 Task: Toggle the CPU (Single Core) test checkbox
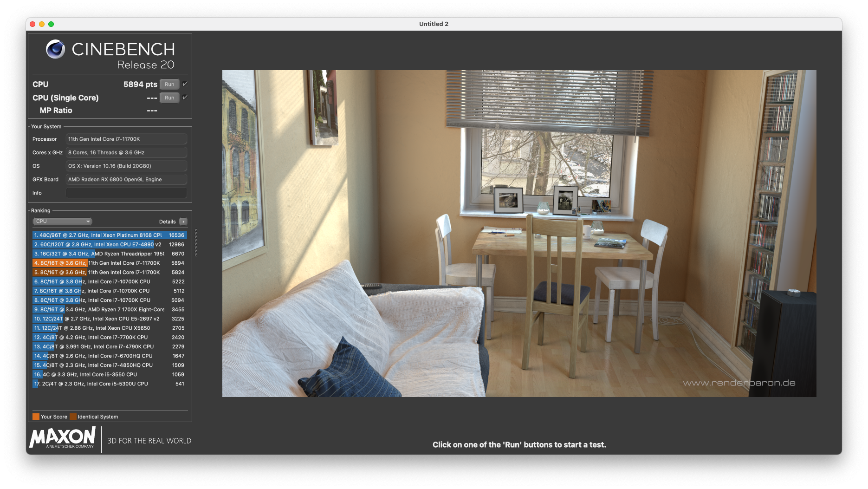pos(185,98)
